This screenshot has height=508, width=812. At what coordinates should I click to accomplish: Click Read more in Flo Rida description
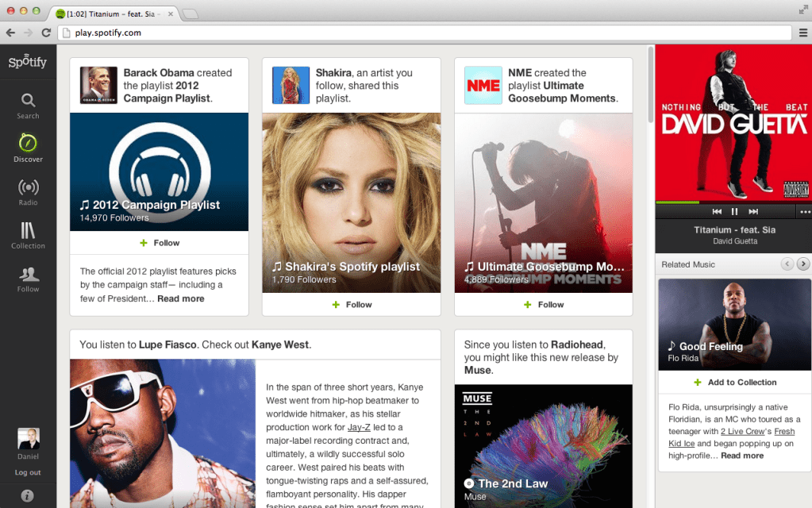pos(742,456)
